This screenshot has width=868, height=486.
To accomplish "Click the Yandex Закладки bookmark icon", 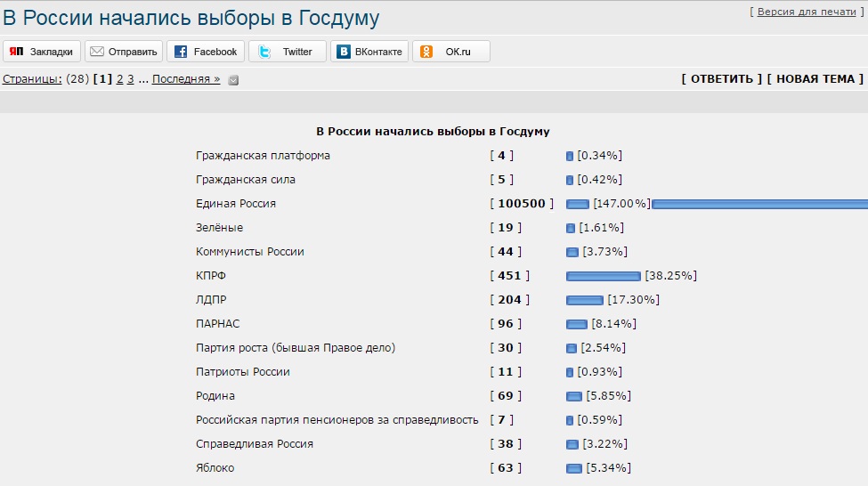I will click(x=16, y=52).
